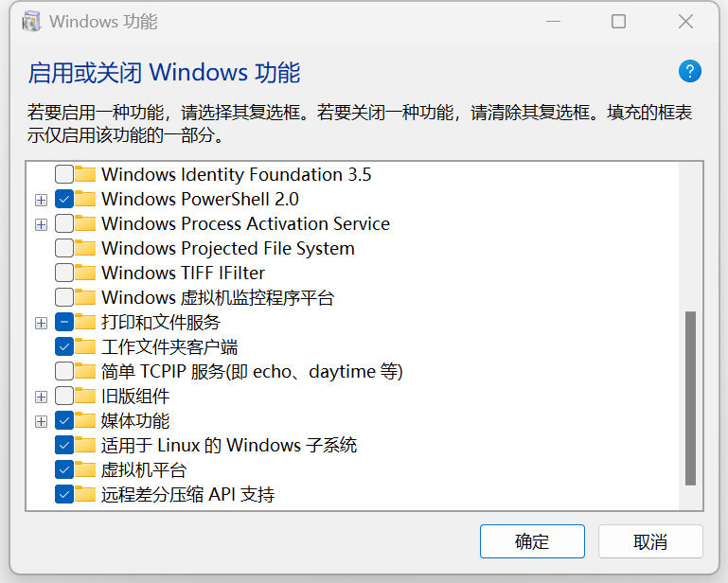Click the folder icon beside 远程差分压缩 API 支持
Image resolution: width=728 pixels, height=583 pixels.
pos(86,494)
